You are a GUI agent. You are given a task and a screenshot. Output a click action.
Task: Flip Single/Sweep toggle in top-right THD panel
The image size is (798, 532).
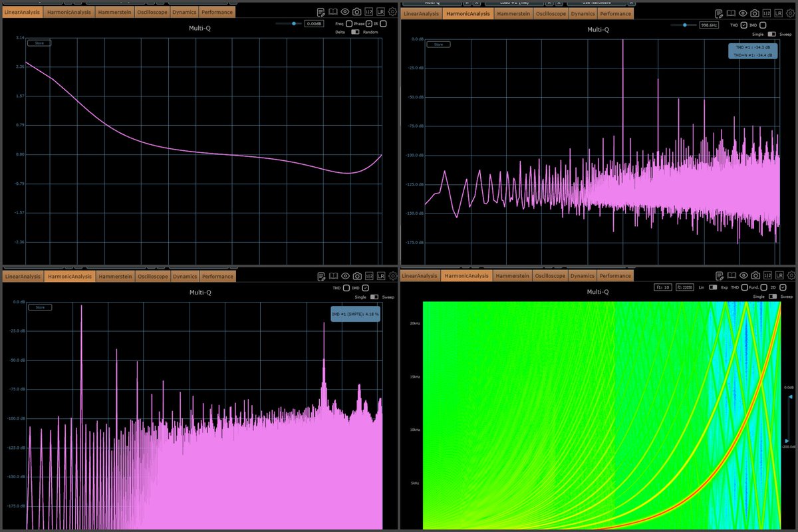(x=771, y=34)
